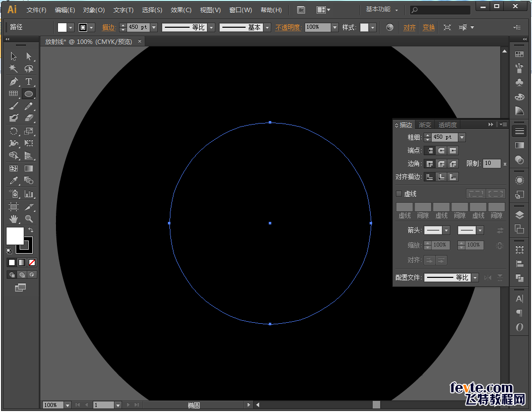Pick the Pencil tool
Viewport: 532px width, 412px height.
pyautogui.click(x=29, y=106)
